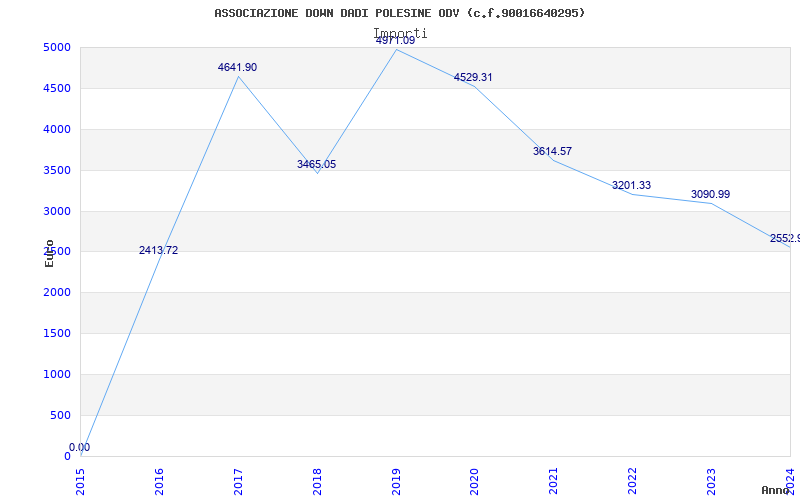Click the 2015 x-axis year label
Screen dimensions: 800x500
[x=81, y=481]
